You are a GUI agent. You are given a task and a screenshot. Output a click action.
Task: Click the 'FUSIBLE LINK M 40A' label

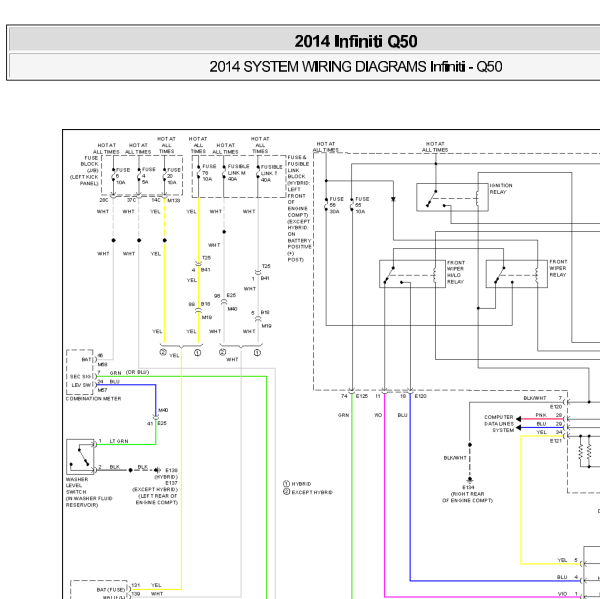238,173
